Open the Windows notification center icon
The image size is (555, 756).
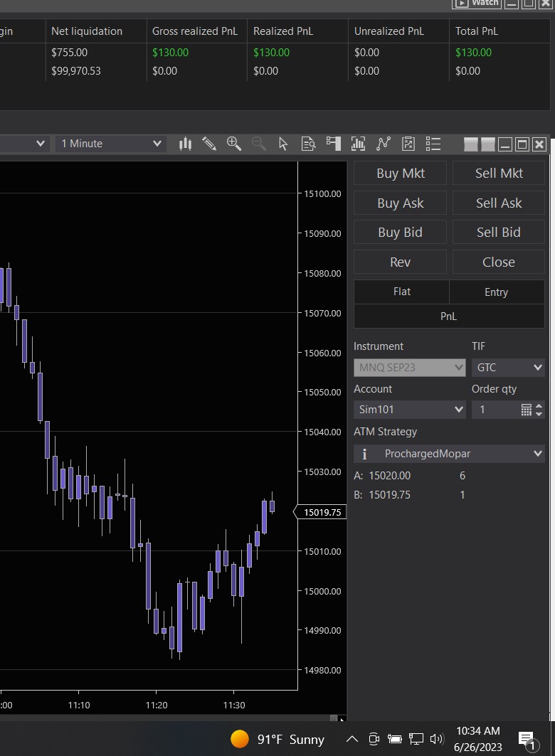(527, 740)
